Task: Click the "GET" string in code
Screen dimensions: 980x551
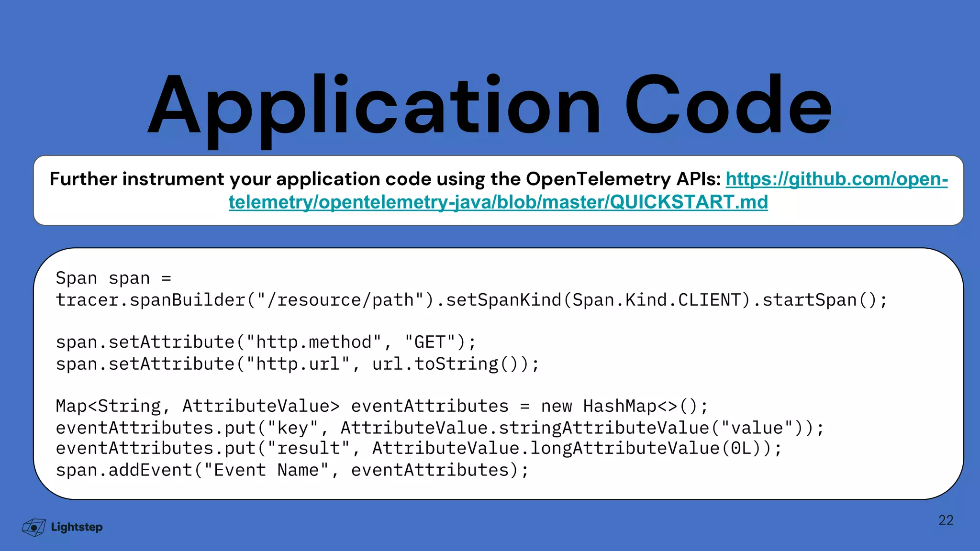Action: coord(430,342)
